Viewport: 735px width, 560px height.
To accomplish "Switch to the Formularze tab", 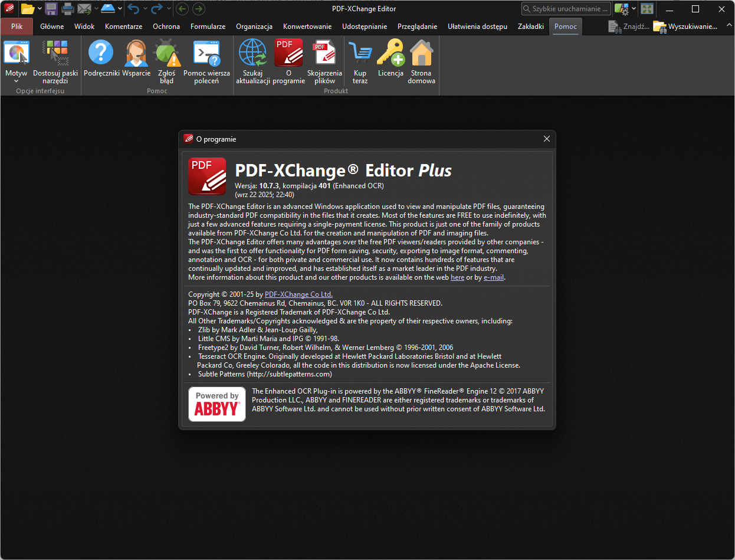I will [208, 26].
